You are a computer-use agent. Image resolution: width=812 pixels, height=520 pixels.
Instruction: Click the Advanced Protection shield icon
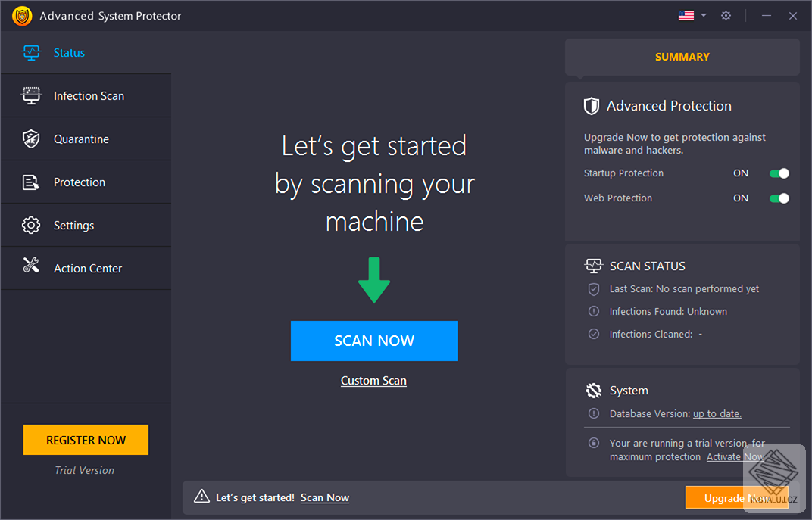pos(592,106)
